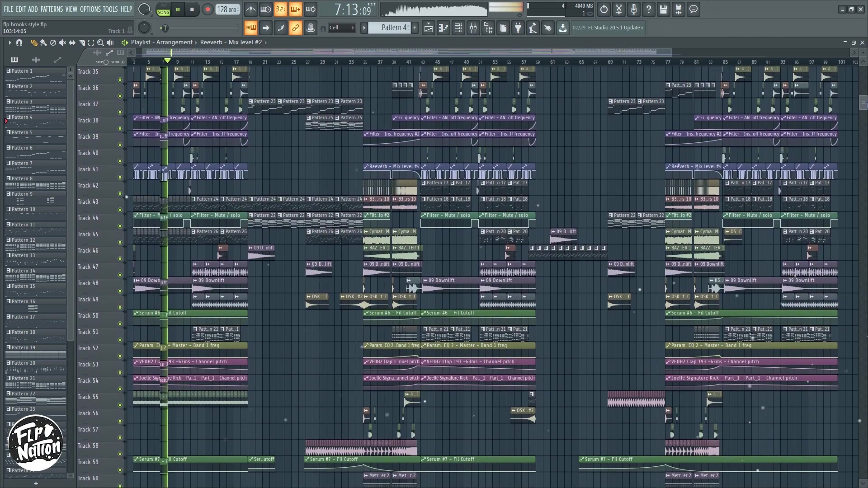The height and width of the screenshot is (488, 868).
Task: Open the Plugin picker plug icon
Action: click(x=518, y=28)
